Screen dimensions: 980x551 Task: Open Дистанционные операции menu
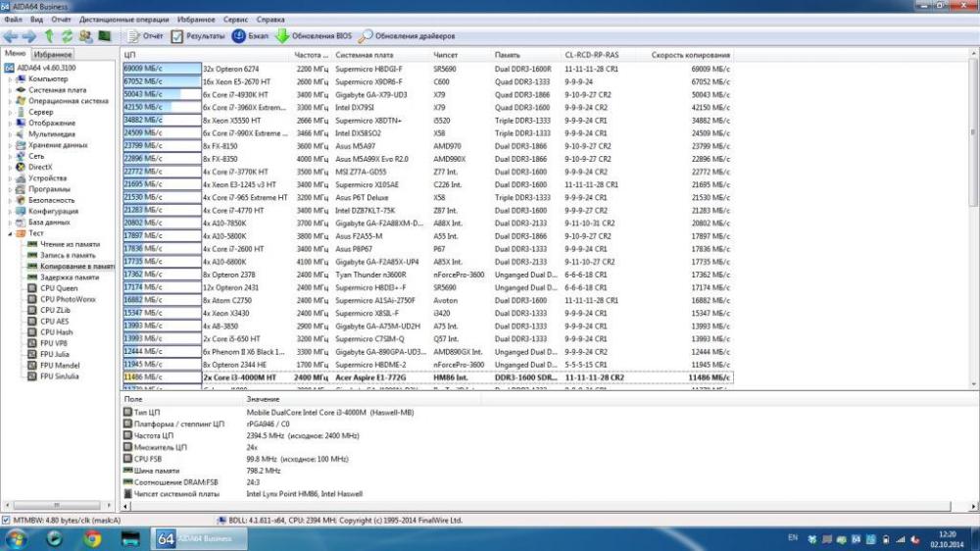point(123,20)
